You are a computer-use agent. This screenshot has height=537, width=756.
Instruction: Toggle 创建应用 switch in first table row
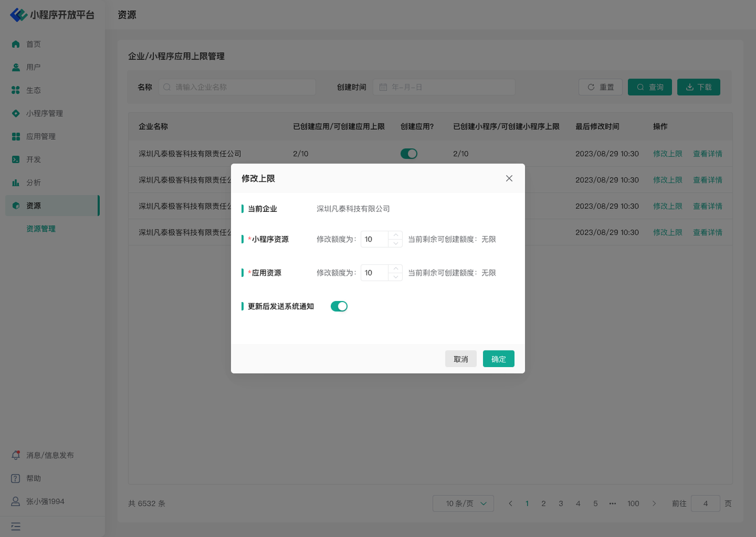409,154
